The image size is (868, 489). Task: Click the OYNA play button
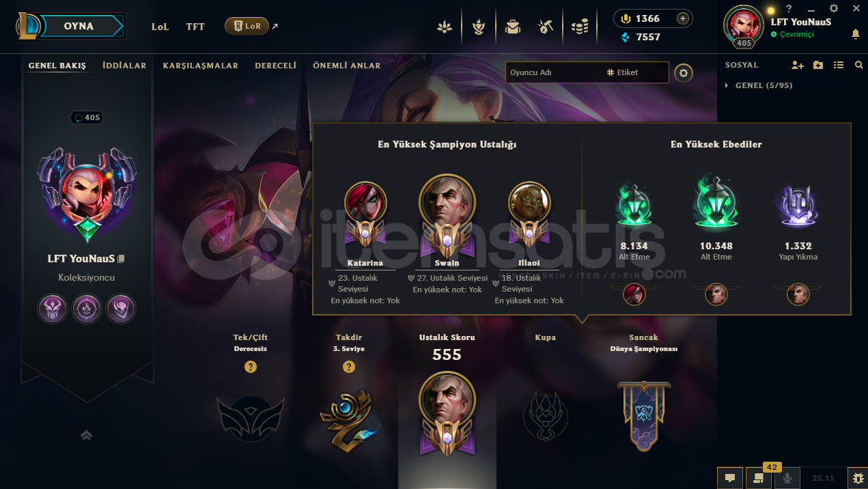(79, 27)
